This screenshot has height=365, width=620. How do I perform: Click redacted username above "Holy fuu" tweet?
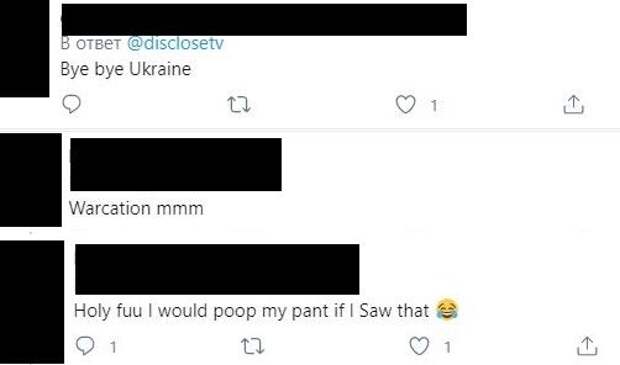(x=217, y=269)
